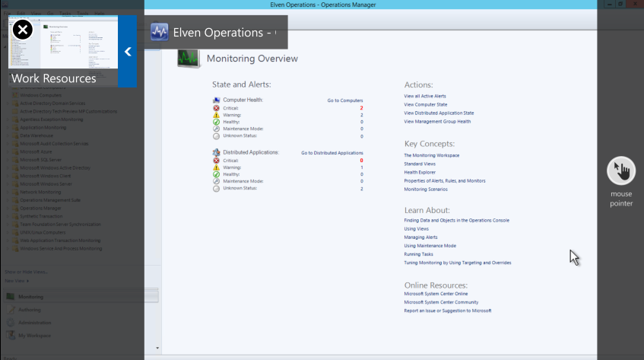Click the Microsoft Azure folder icon
644x360 pixels.
tap(15, 151)
